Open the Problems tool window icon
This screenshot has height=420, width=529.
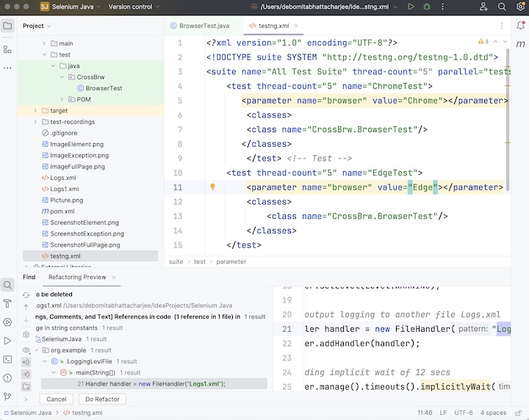(7, 379)
